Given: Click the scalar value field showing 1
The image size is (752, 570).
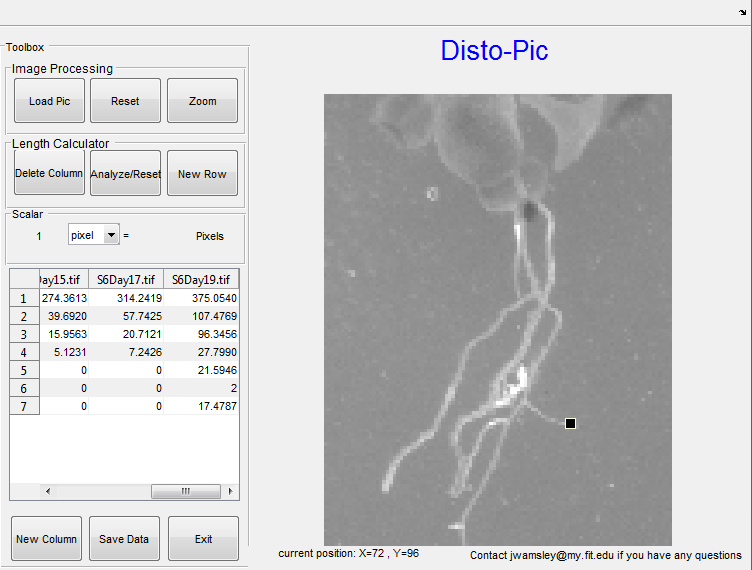Looking at the screenshot, I should 39,236.
